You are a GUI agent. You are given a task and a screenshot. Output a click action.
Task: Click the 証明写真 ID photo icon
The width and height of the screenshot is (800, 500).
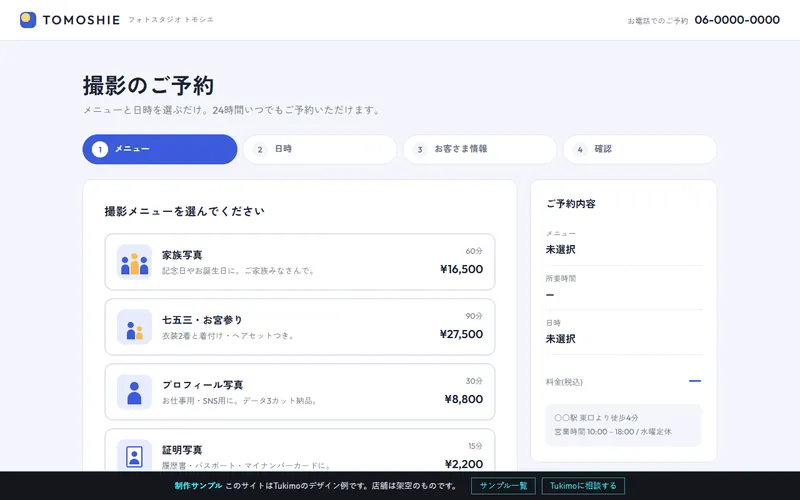coord(134,456)
